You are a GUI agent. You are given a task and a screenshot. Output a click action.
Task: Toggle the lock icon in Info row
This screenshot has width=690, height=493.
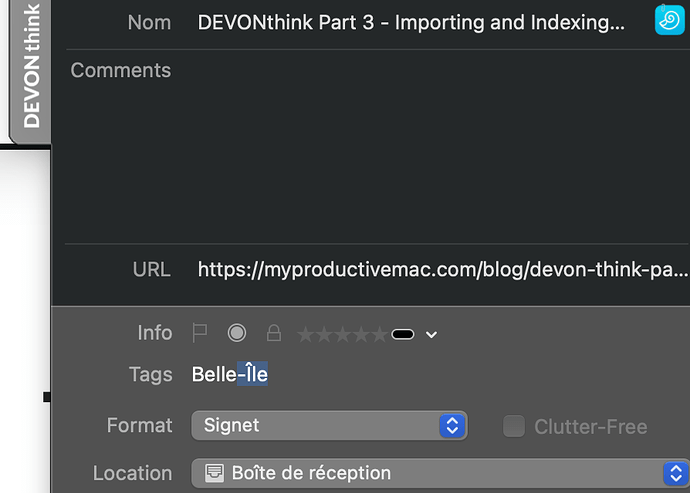tap(274, 333)
